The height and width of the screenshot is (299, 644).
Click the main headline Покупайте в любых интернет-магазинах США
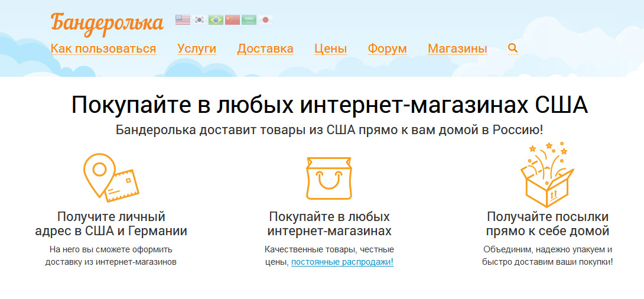pyautogui.click(x=330, y=106)
